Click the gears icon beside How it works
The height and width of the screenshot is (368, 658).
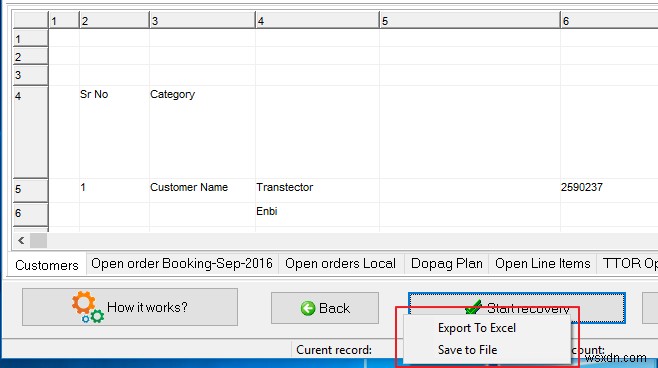[88, 307]
